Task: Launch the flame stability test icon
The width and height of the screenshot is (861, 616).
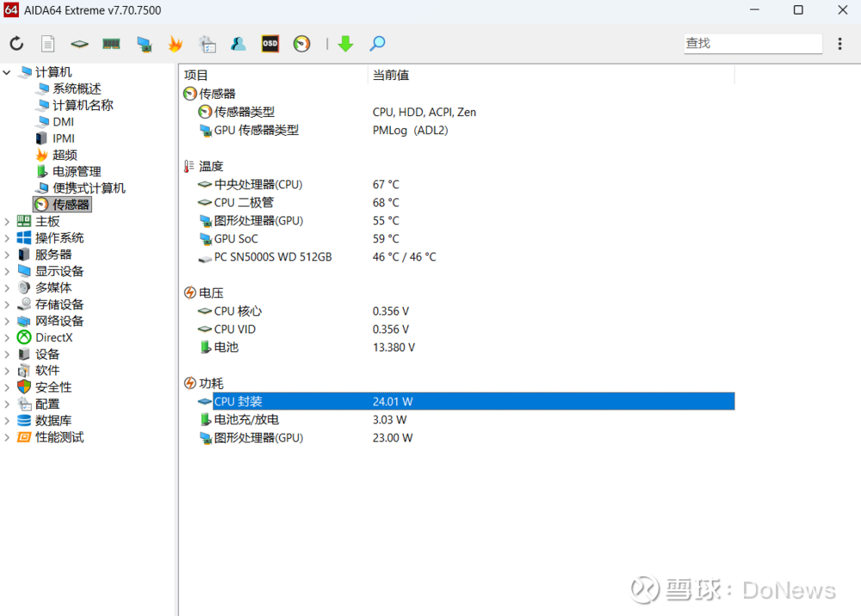Action: [x=175, y=43]
